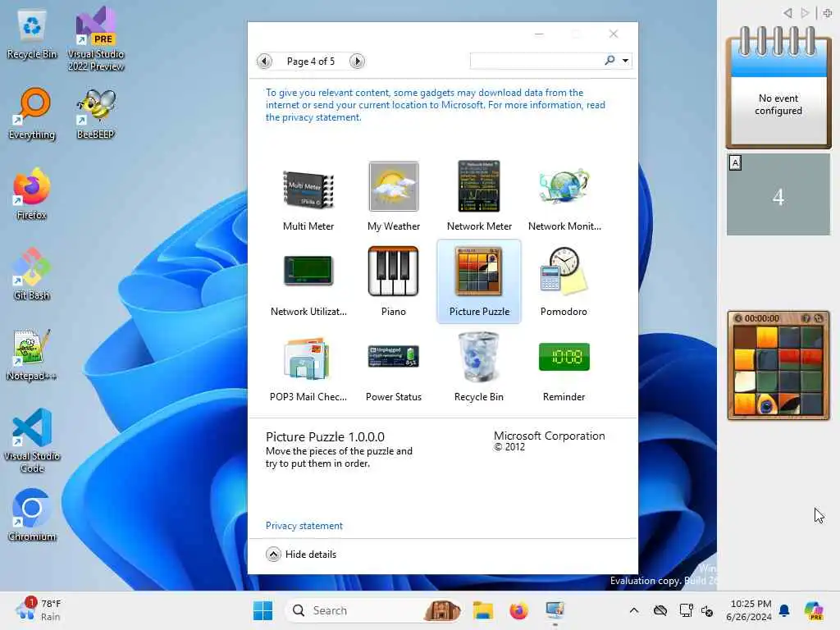Open the Everything search shortcut
This screenshot has width=840, height=630.
[32, 114]
